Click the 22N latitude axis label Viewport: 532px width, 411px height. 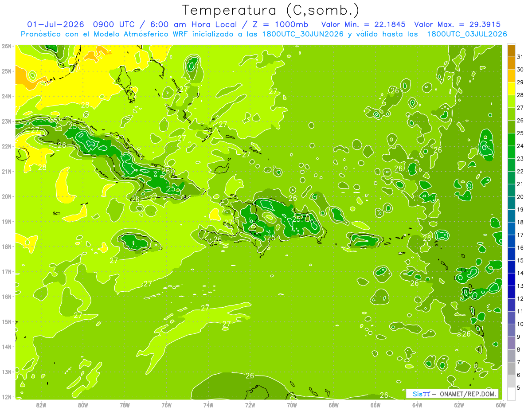(7, 146)
